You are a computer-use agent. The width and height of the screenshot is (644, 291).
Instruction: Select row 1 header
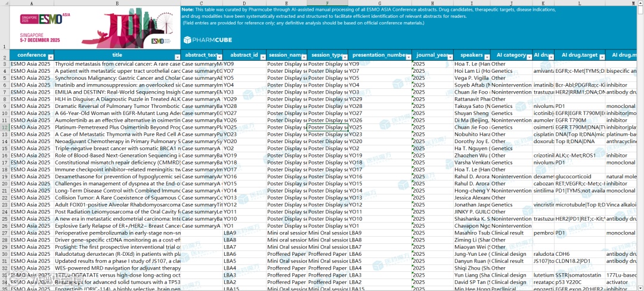point(5,28)
